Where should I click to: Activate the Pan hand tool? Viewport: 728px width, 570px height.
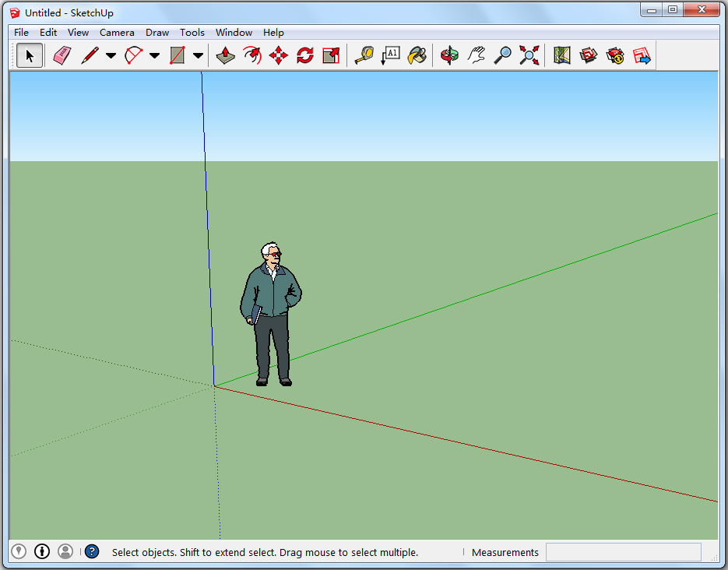[477, 55]
